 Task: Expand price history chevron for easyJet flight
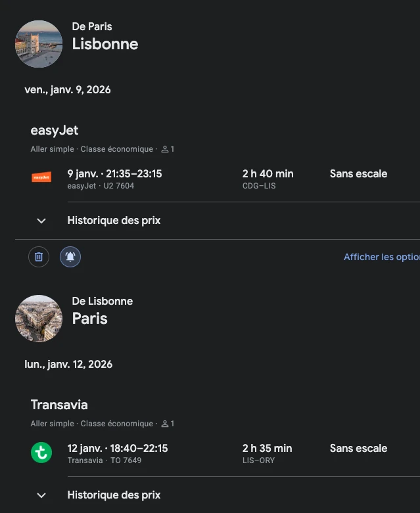pyautogui.click(x=41, y=221)
